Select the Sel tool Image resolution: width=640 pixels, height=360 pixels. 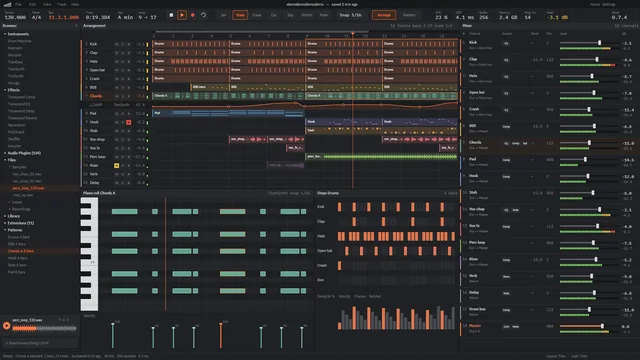tap(223, 15)
